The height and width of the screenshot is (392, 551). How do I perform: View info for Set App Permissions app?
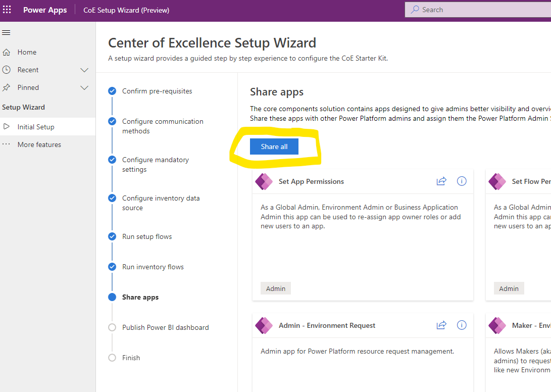click(x=461, y=181)
